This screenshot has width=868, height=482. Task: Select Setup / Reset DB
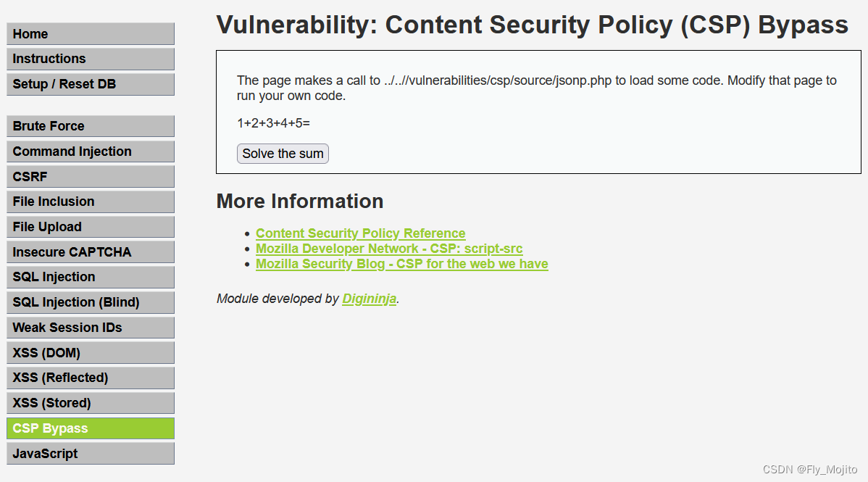[x=90, y=84]
